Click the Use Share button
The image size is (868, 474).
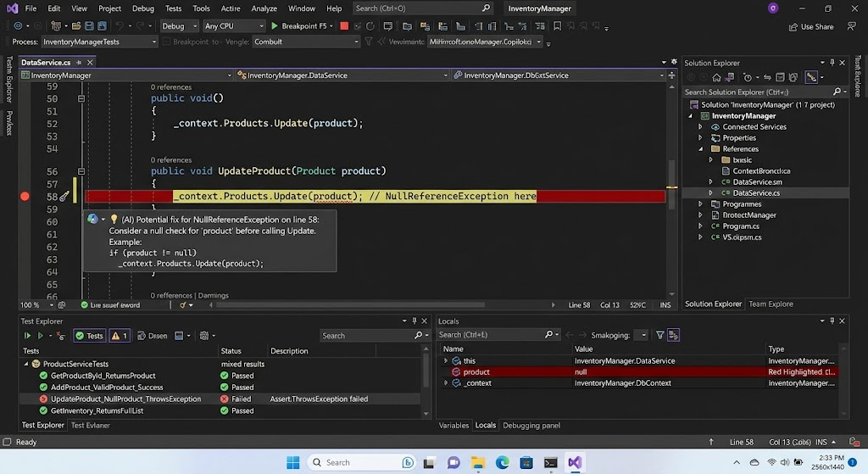point(811,26)
